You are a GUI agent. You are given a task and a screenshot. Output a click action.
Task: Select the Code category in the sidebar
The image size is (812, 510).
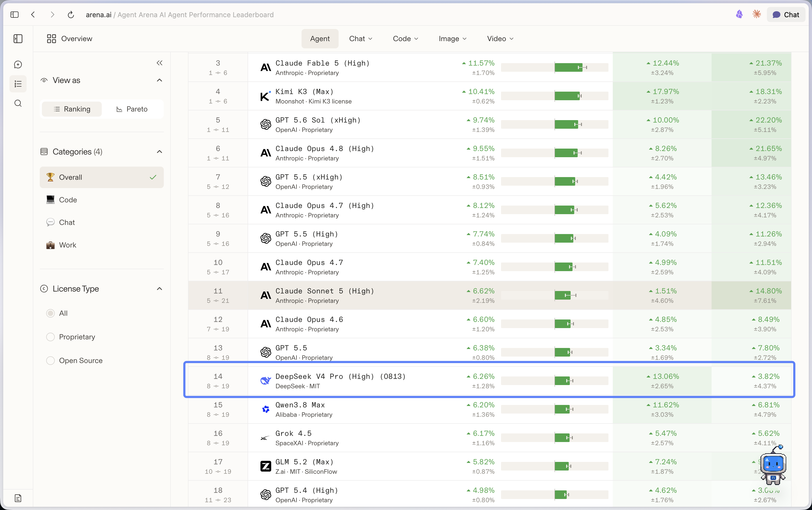[102, 200]
